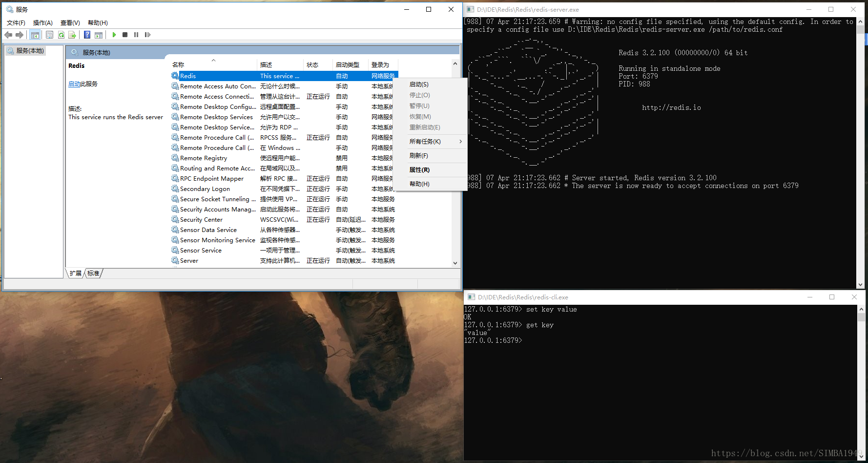The width and height of the screenshot is (868, 463).
Task: Sort by the 状态 column header
Action: [x=318, y=64]
